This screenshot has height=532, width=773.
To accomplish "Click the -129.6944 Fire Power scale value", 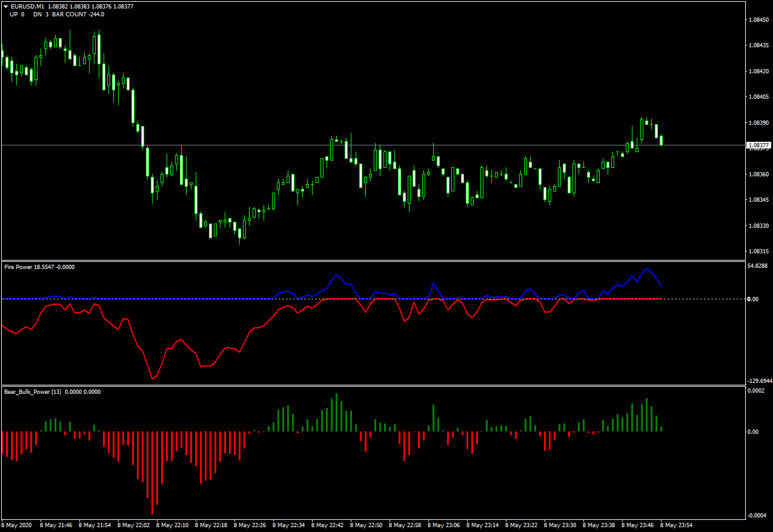I will pos(759,381).
